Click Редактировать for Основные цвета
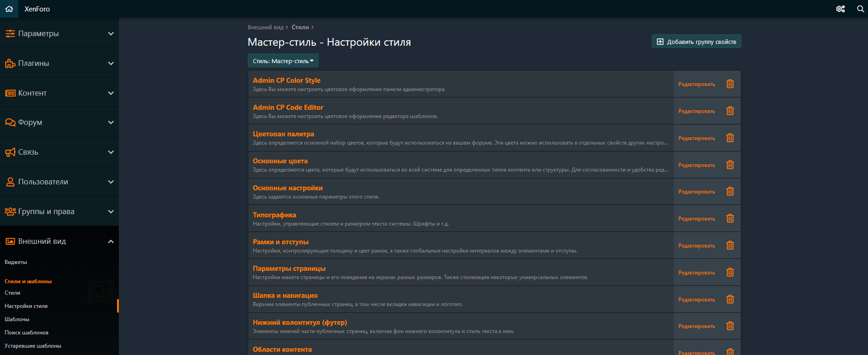Viewport: 868px width, 355px height. point(696,165)
